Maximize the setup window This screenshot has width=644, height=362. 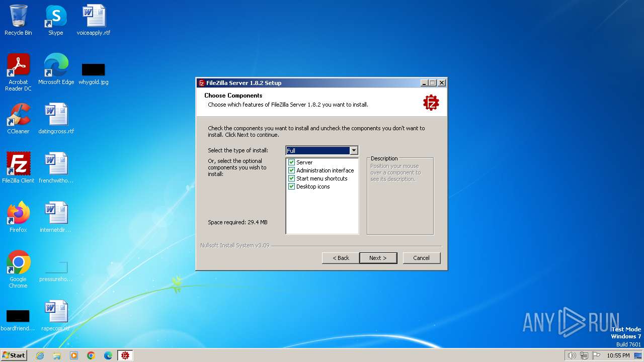(x=433, y=83)
